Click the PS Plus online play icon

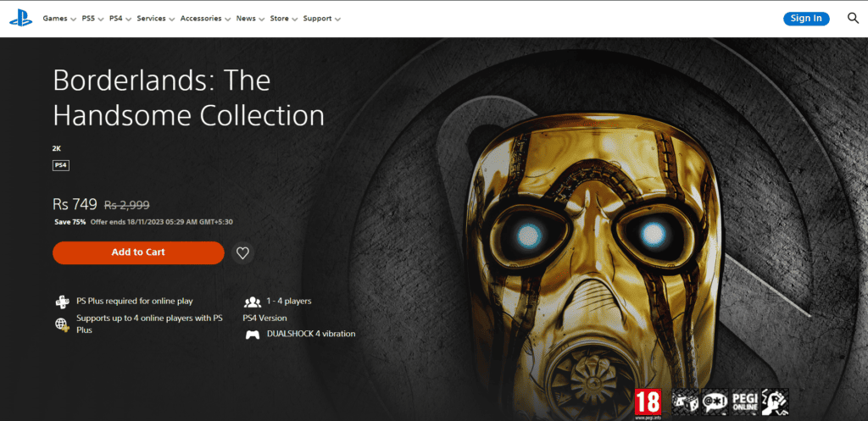62,302
